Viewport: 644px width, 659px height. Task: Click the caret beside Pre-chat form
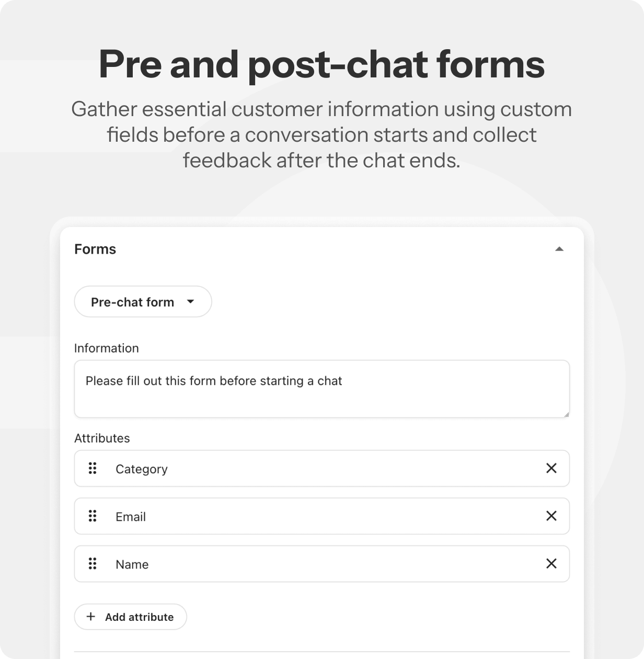click(190, 301)
